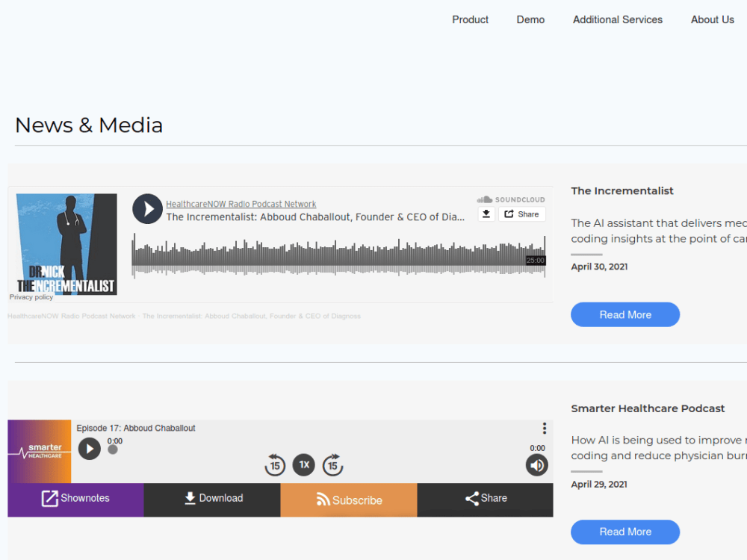Screen dimensions: 747x560
Task: Click the faint HealthcareNOW footer link
Action: click(x=72, y=316)
